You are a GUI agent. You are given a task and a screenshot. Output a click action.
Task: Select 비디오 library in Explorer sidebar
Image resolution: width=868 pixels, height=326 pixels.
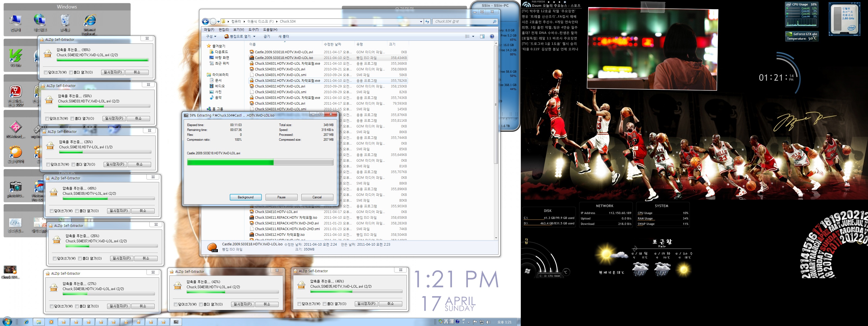[217, 86]
